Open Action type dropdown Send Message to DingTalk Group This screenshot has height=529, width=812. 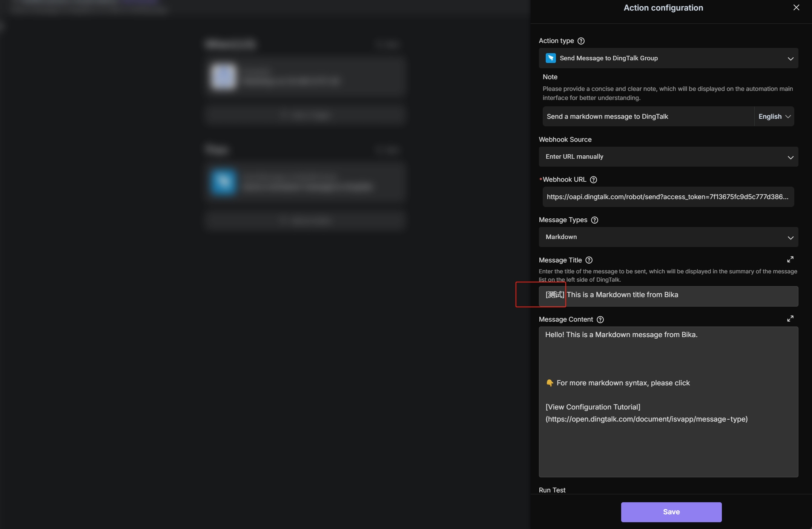[668, 58]
